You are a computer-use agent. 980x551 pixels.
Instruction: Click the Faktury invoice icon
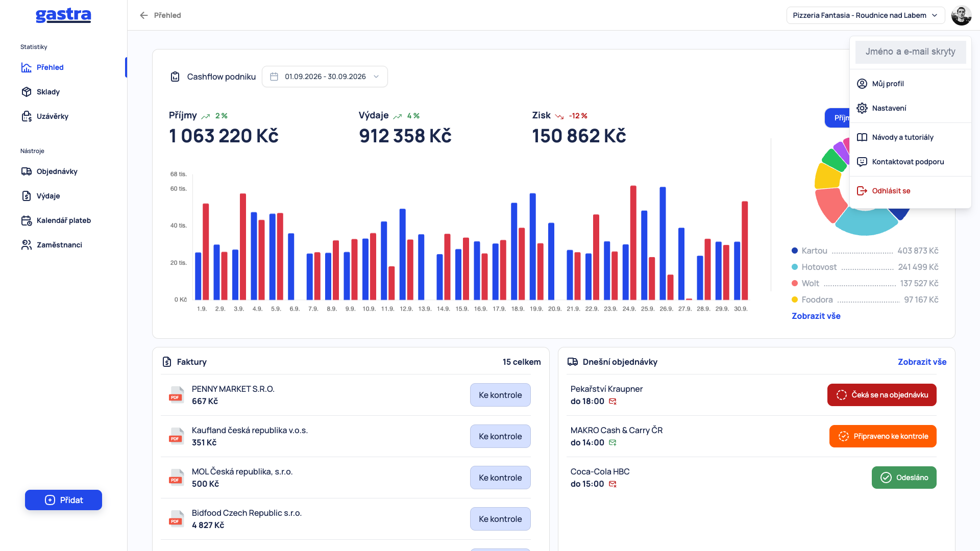pos(167,362)
